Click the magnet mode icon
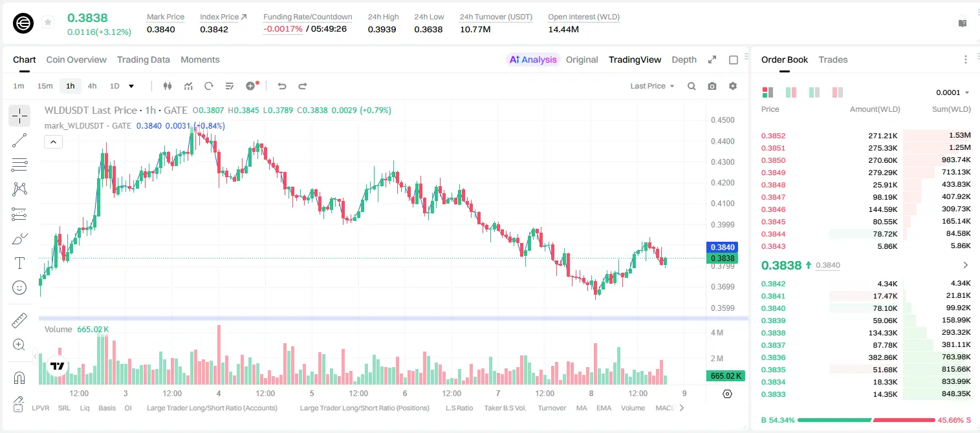This screenshot has width=980, height=433. 19,378
